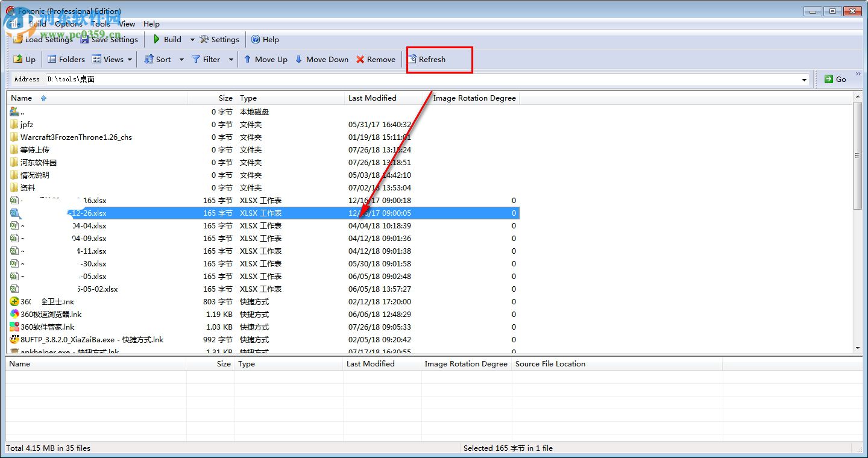This screenshot has width=868, height=458.
Task: Expand the Filter dropdown arrow
Action: click(231, 60)
